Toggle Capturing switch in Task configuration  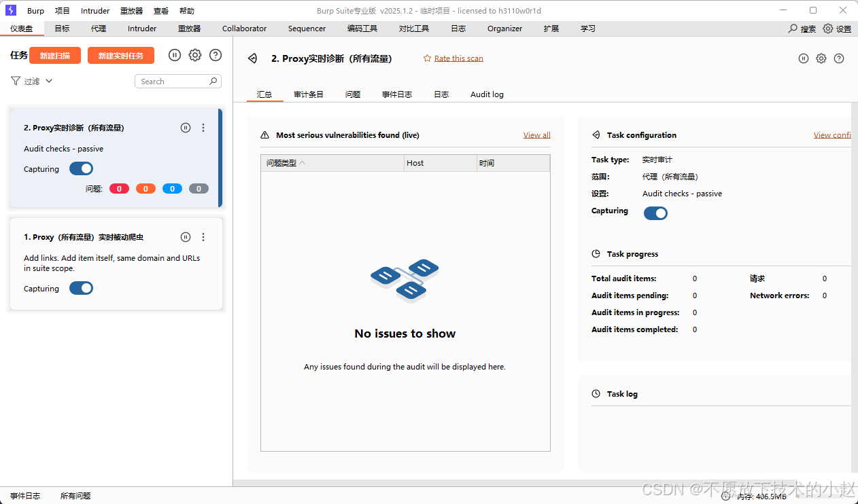pyautogui.click(x=656, y=213)
